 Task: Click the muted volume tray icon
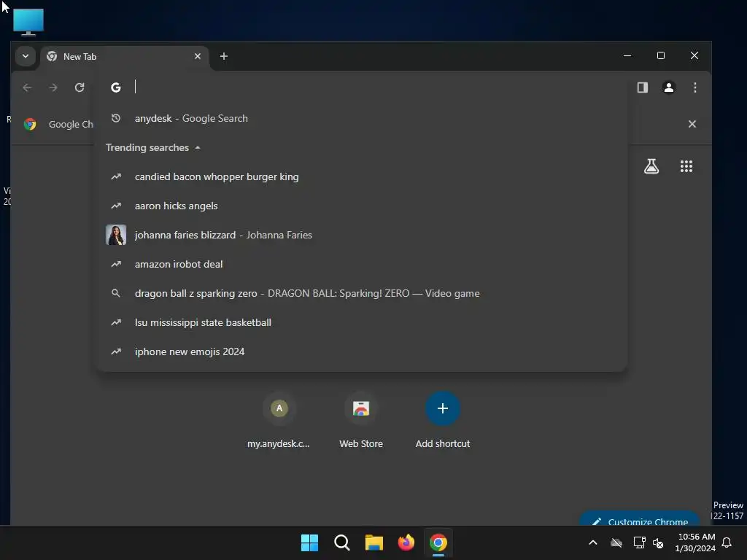pos(658,542)
